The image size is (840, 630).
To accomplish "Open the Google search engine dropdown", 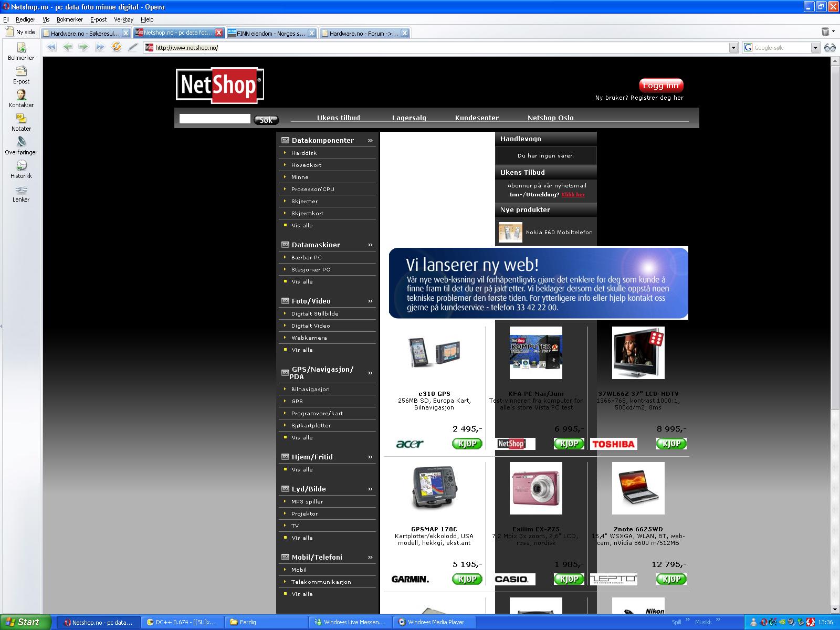I will (x=815, y=48).
